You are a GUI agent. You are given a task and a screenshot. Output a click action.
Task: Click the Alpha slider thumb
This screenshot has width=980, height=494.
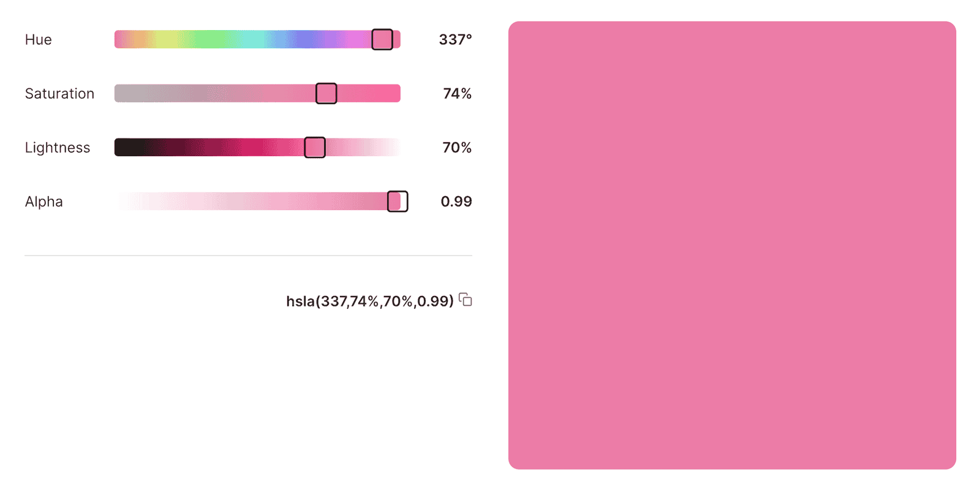(x=398, y=202)
